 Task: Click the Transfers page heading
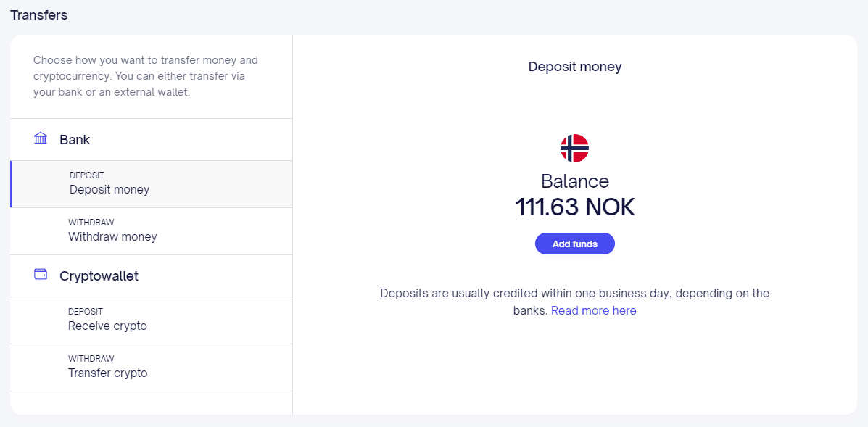(38, 15)
